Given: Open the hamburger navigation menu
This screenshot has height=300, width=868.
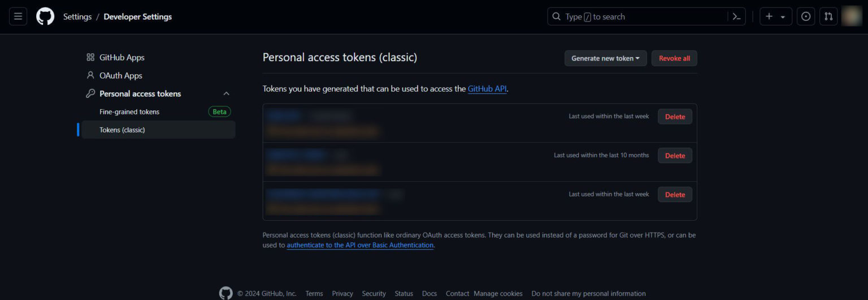Looking at the screenshot, I should tap(18, 16).
